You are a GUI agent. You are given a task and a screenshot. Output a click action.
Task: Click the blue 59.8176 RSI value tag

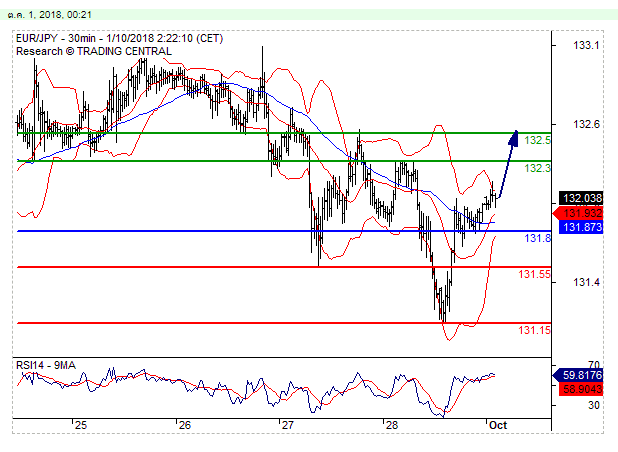[579, 375]
